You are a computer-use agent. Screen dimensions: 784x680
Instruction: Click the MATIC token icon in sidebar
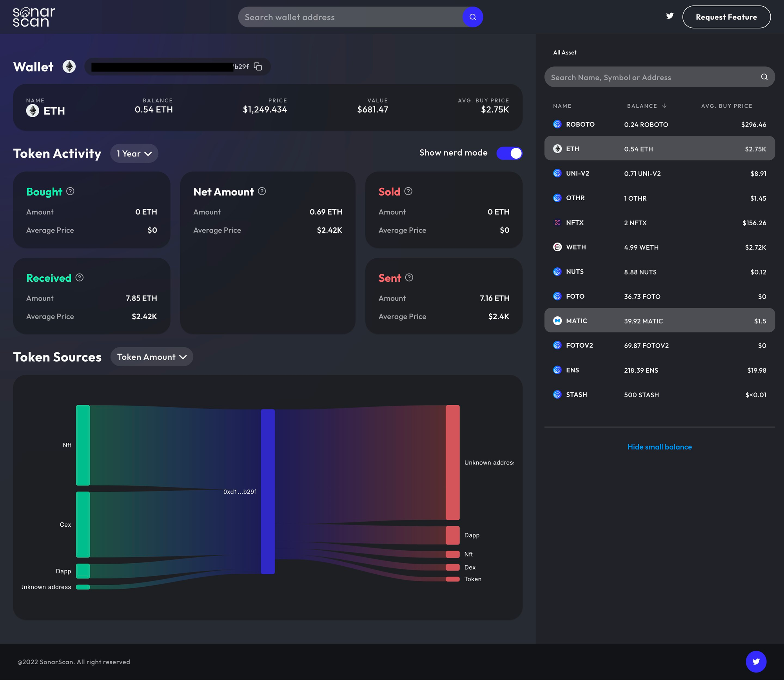coord(557,321)
